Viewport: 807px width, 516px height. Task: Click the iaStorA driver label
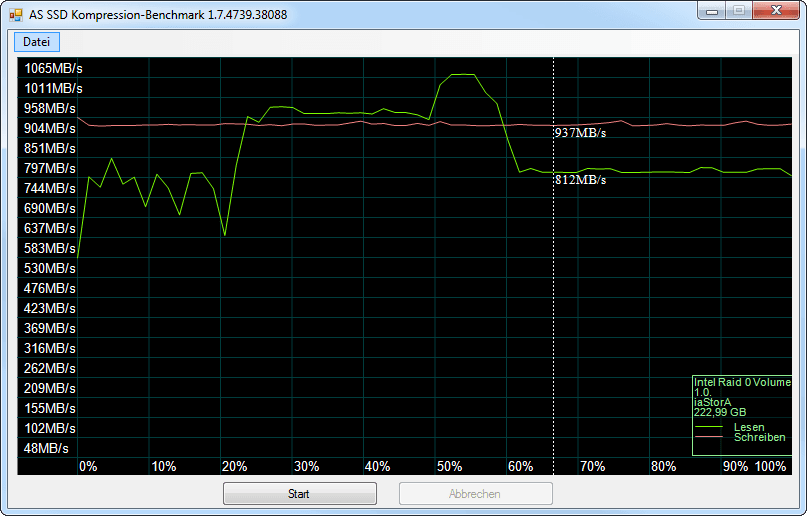[712, 402]
